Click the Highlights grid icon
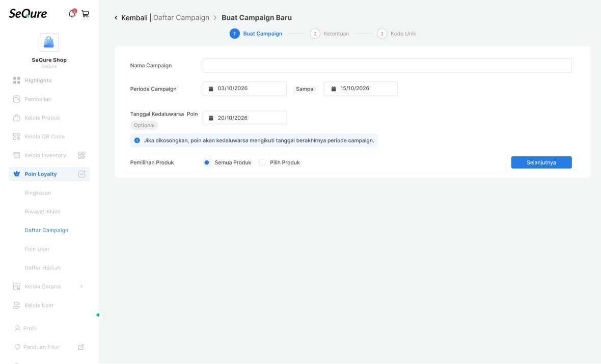Screen dimensions: 601x364 (x=16, y=80)
